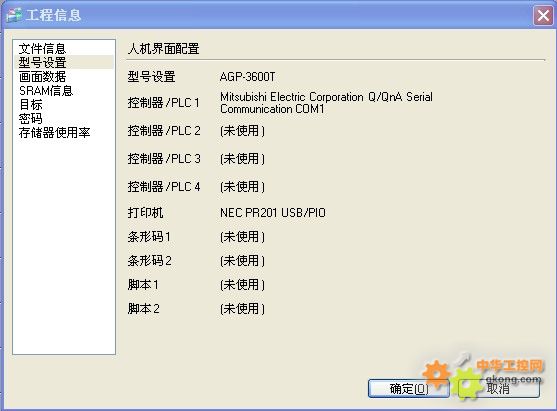This screenshot has height=411, width=557.
Task: Click the 工程信息 title bar icon
Action: [14, 15]
